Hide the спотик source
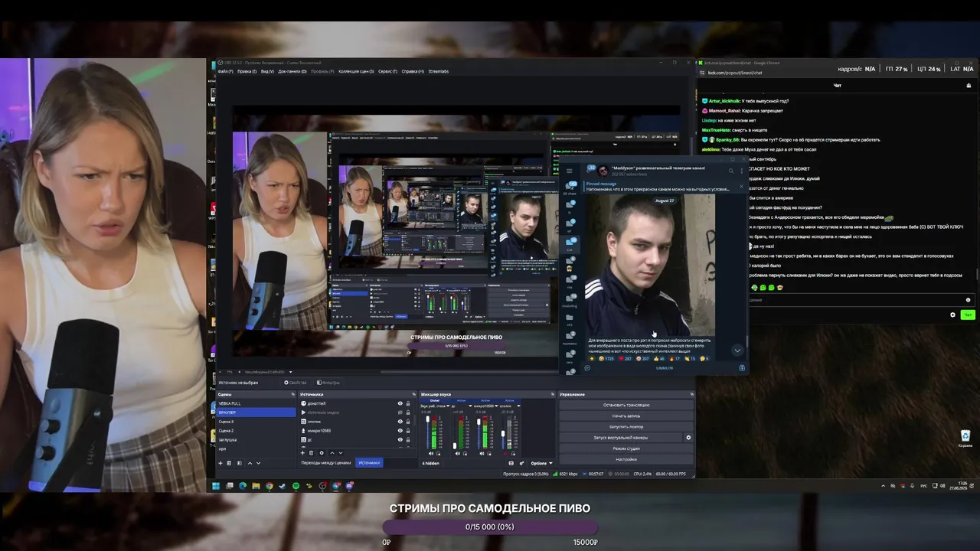The image size is (980, 551). click(400, 422)
